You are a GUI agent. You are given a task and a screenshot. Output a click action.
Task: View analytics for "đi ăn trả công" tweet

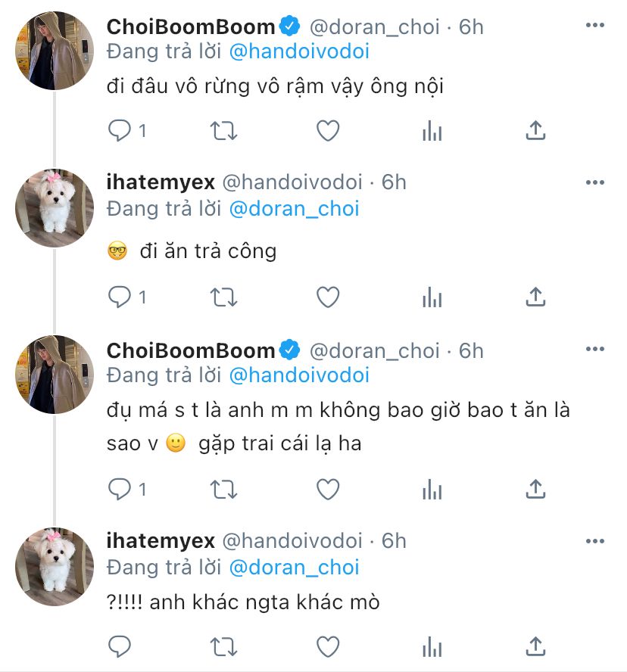tap(432, 297)
